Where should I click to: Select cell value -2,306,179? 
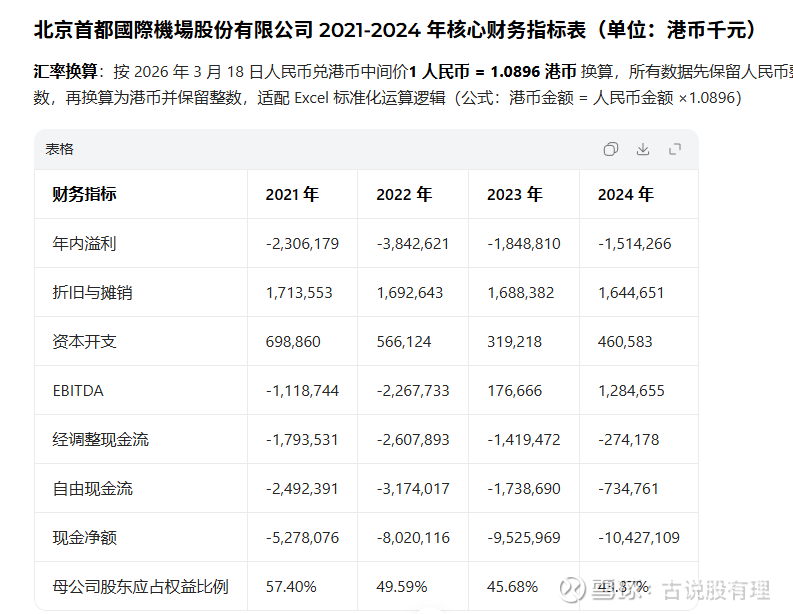[x=302, y=244]
